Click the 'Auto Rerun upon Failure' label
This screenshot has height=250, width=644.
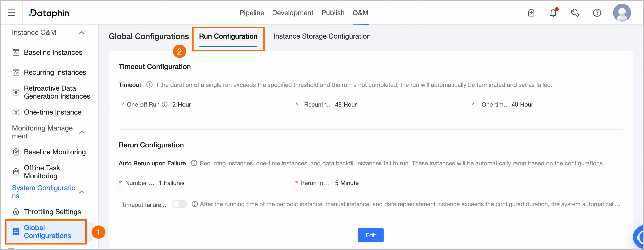152,163
